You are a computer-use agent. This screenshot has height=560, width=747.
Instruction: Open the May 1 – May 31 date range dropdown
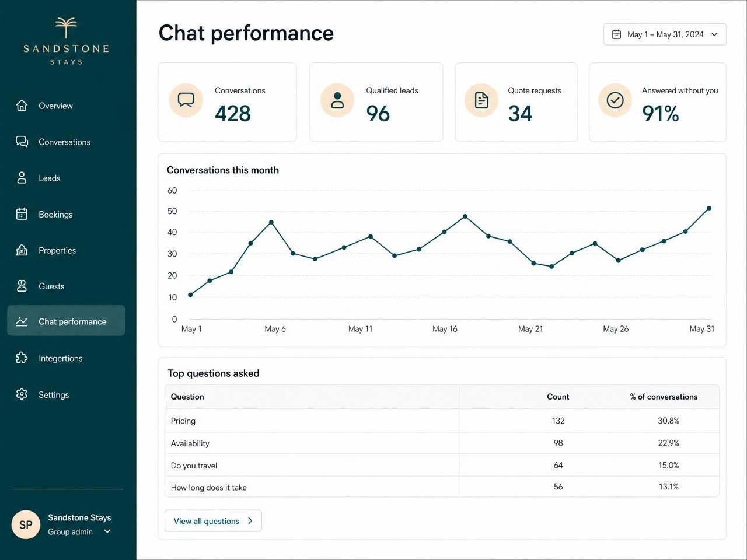tap(665, 34)
